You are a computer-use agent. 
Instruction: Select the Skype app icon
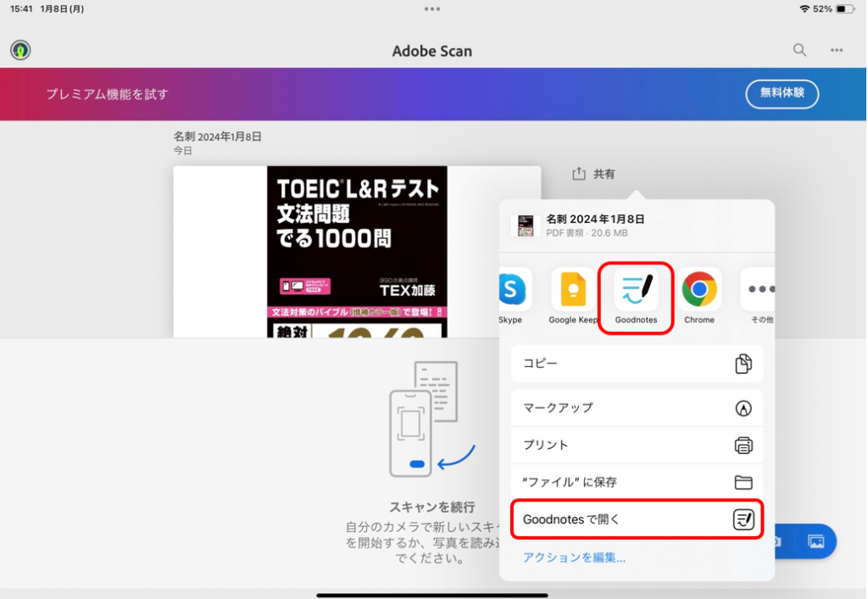(513, 289)
